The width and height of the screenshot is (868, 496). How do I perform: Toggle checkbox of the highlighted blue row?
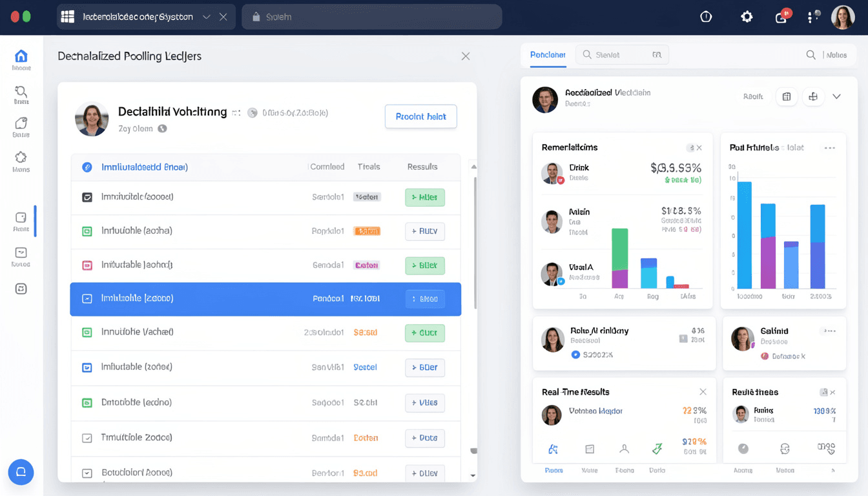tap(87, 299)
